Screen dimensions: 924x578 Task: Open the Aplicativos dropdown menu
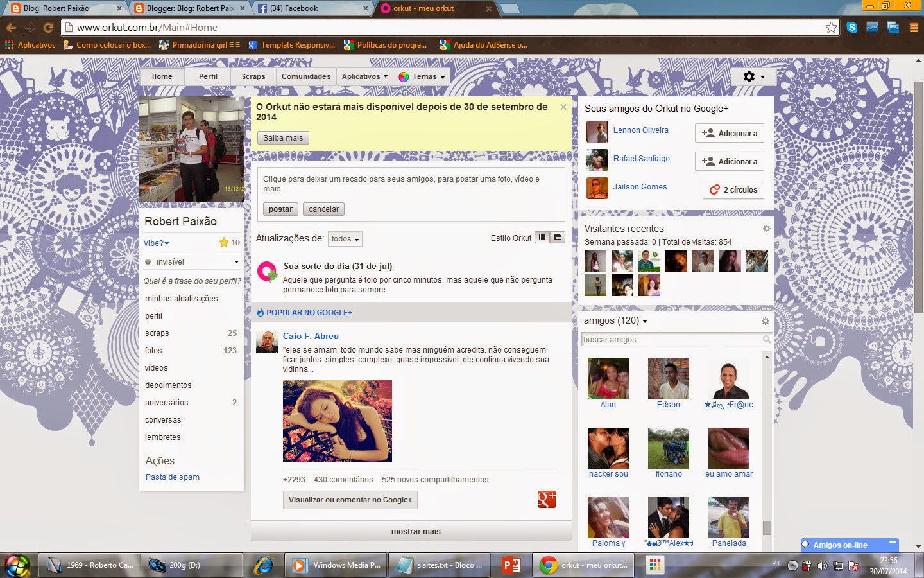point(364,76)
